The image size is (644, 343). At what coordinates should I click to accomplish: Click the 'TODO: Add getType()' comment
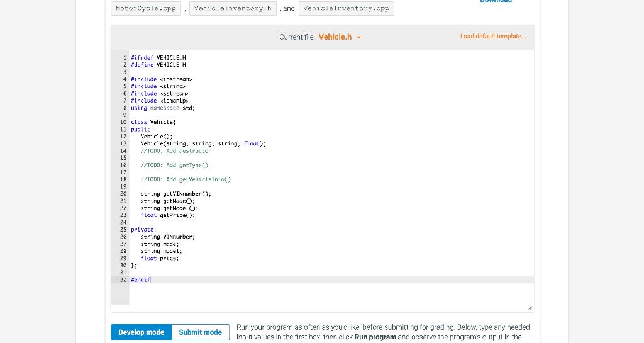click(174, 165)
